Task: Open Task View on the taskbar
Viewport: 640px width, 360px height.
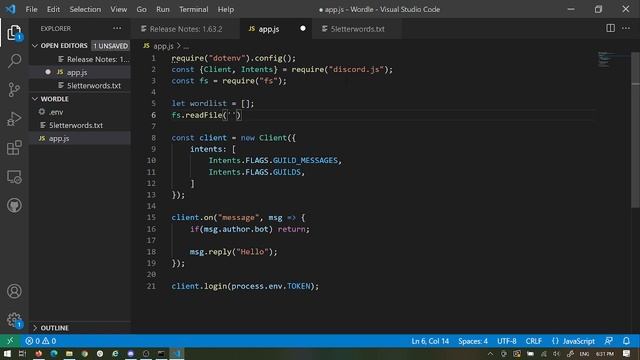Action: [x=22, y=353]
